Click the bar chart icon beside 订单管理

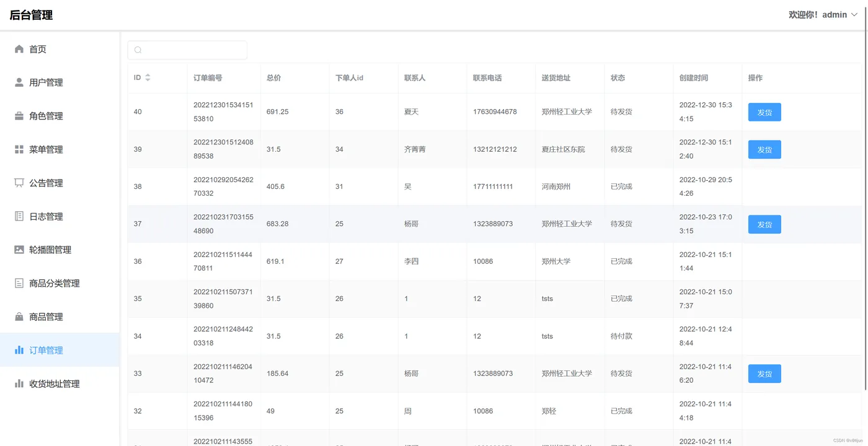[19, 350]
